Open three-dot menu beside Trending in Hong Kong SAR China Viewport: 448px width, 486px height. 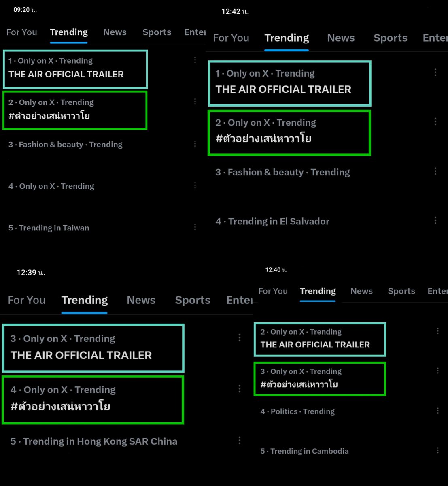(240, 440)
